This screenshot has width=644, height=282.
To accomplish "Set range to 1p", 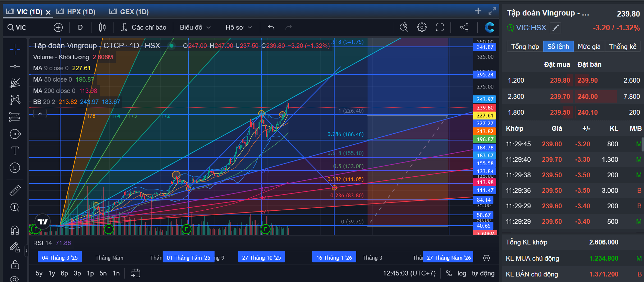I will pyautogui.click(x=90, y=273).
